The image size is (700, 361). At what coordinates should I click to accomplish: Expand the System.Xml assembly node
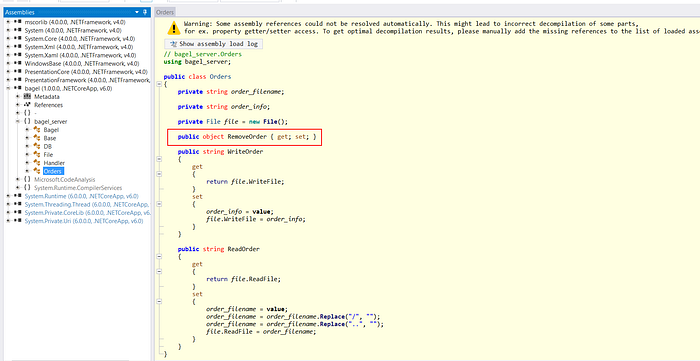click(8, 47)
